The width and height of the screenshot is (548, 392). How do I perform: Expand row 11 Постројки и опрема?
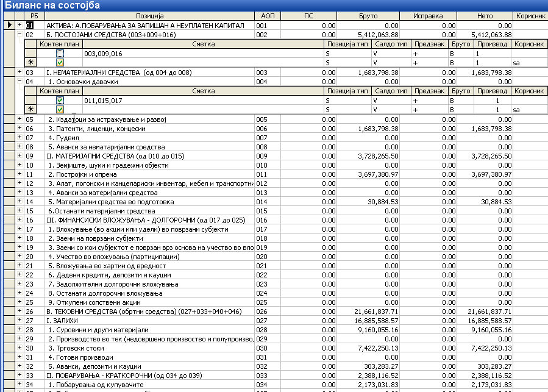(x=20, y=174)
